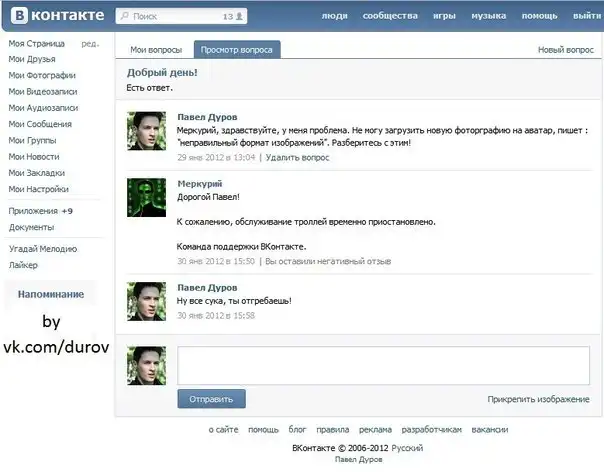This screenshot has height=472, width=604.
Task: Click the VKontakte logo in header
Action: point(56,16)
